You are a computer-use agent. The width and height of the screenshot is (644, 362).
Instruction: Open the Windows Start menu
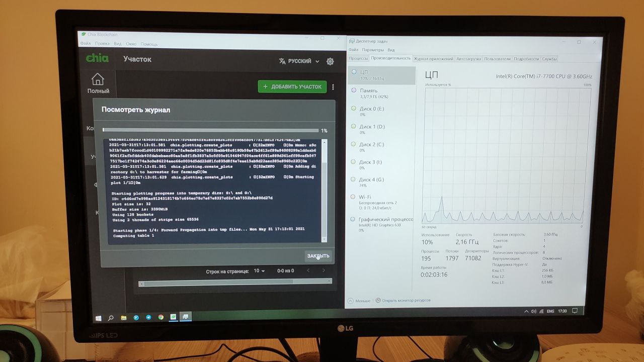98,318
